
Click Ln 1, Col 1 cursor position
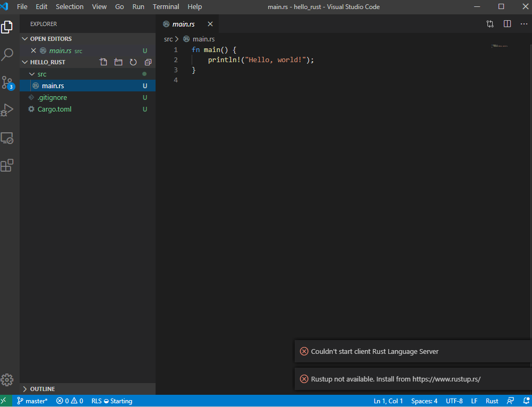(388, 401)
